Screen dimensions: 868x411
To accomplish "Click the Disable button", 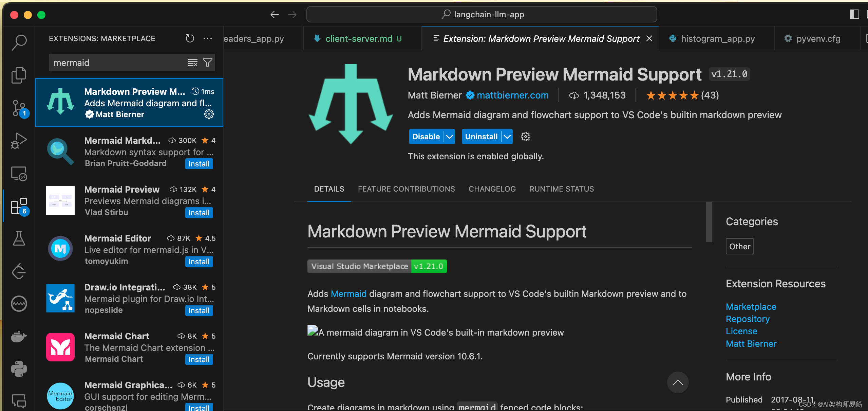I will 426,137.
